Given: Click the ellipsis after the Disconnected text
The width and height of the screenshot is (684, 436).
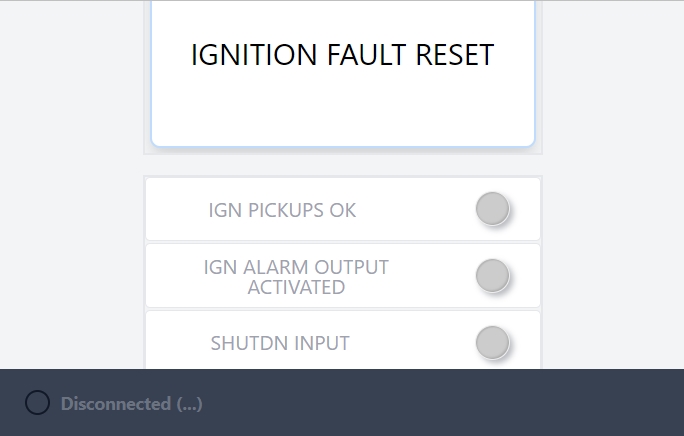Looking at the screenshot, I should 190,404.
